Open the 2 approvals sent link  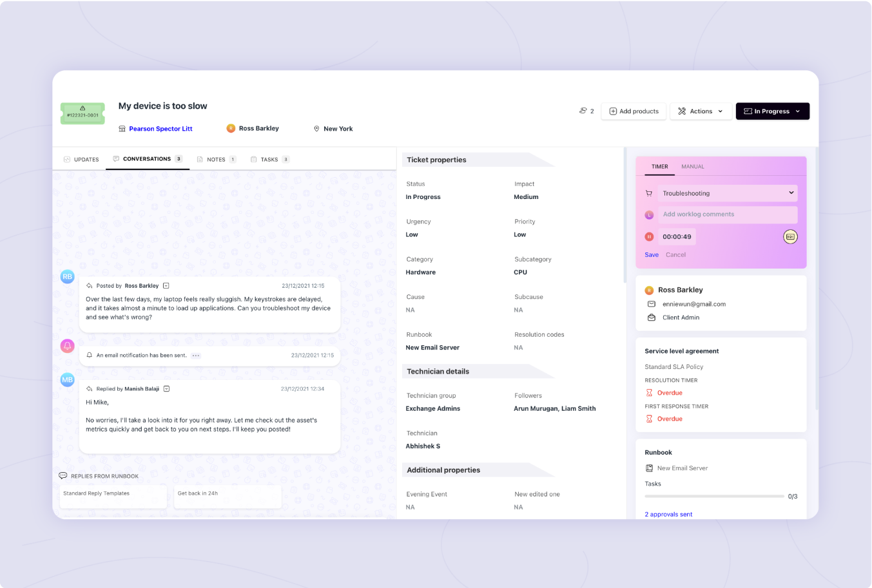pyautogui.click(x=668, y=514)
